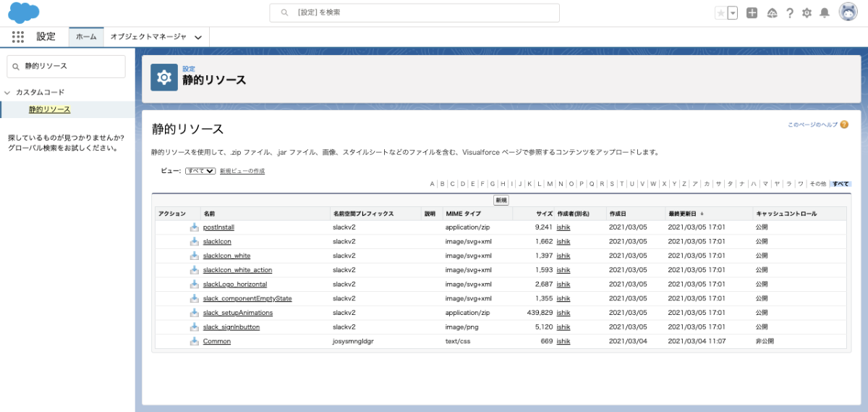Open the notifications bell icon
The width and height of the screenshot is (868, 412).
point(825,13)
